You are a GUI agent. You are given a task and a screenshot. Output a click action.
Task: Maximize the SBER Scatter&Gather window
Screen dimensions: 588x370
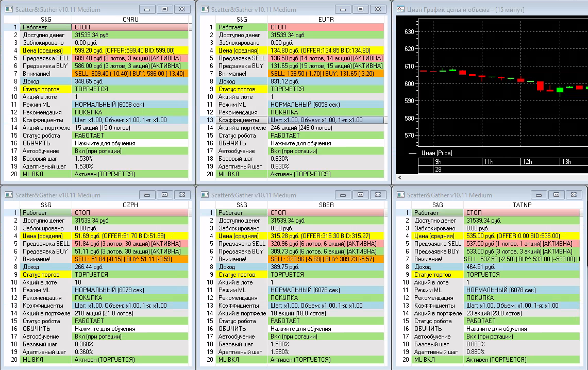click(x=360, y=195)
